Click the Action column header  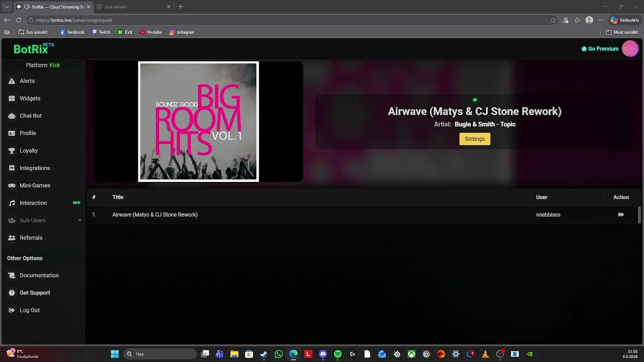pos(621,197)
